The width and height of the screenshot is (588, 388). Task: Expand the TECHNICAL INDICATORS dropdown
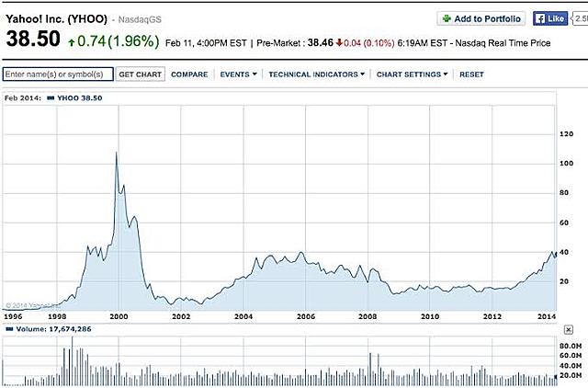point(316,74)
